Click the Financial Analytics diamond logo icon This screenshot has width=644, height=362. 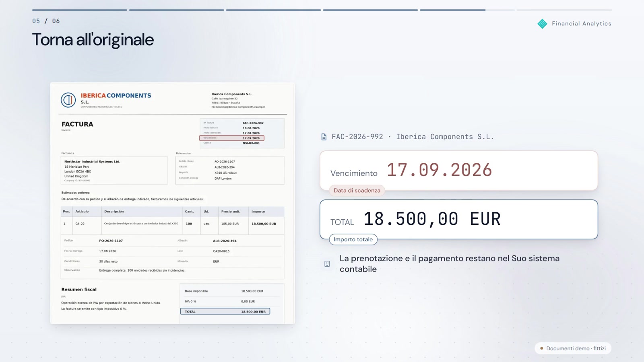click(x=542, y=24)
